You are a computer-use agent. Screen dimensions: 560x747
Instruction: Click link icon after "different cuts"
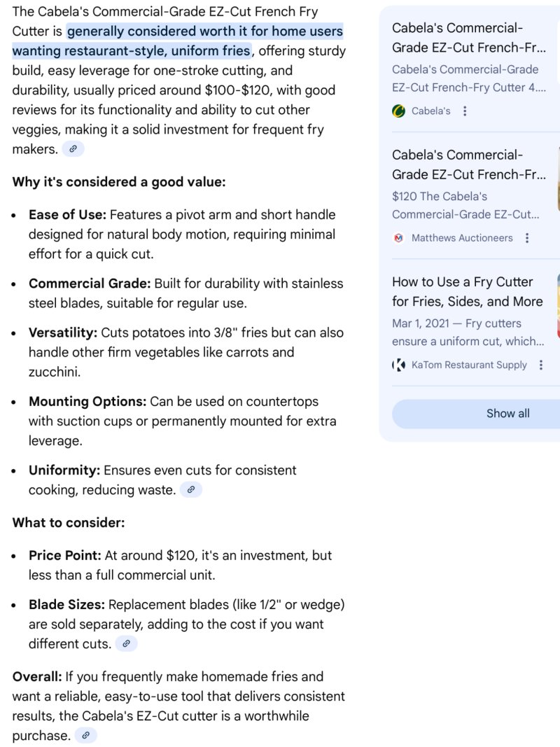(126, 643)
